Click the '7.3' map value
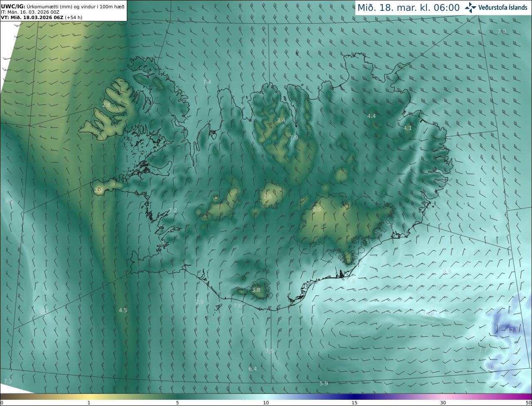 click(7, 382)
